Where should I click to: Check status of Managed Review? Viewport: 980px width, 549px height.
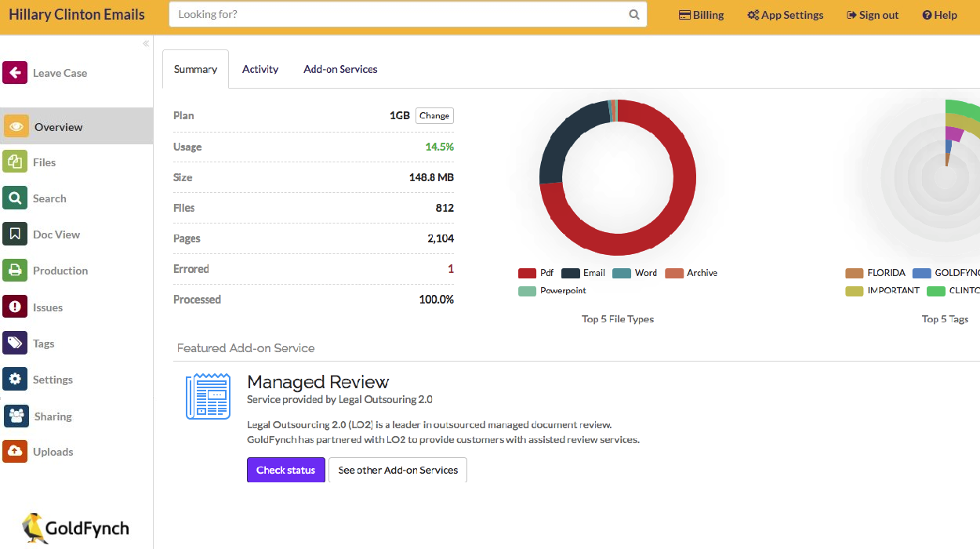(285, 470)
